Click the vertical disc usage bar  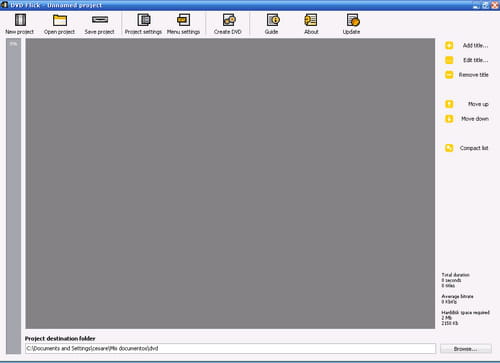(13, 196)
